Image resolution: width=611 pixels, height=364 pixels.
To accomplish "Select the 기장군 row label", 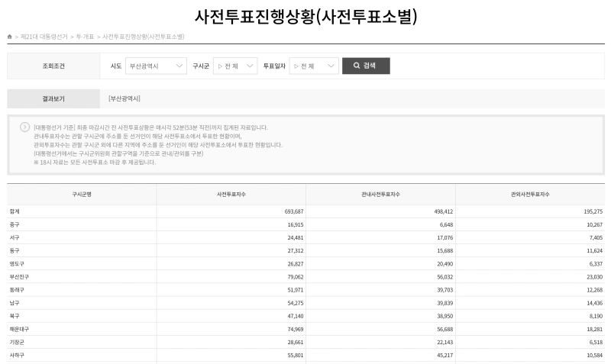I will click(17, 342).
